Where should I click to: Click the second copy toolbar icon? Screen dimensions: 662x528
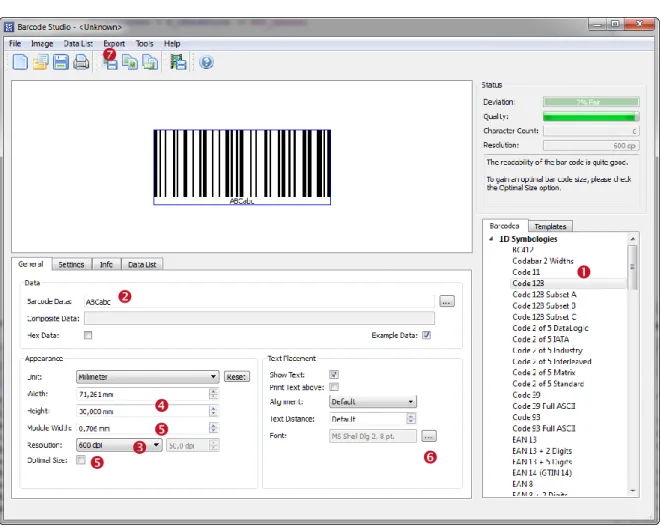pyautogui.click(x=150, y=62)
